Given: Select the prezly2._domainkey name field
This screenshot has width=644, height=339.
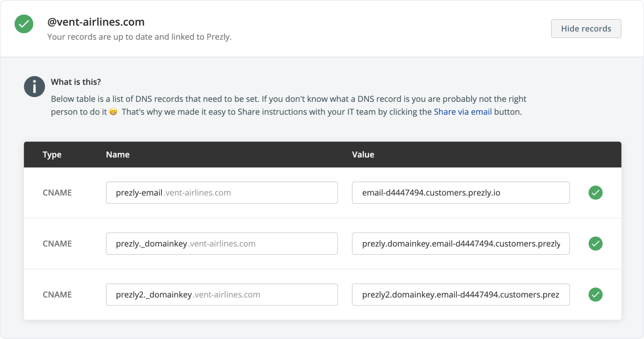Looking at the screenshot, I should (222, 295).
